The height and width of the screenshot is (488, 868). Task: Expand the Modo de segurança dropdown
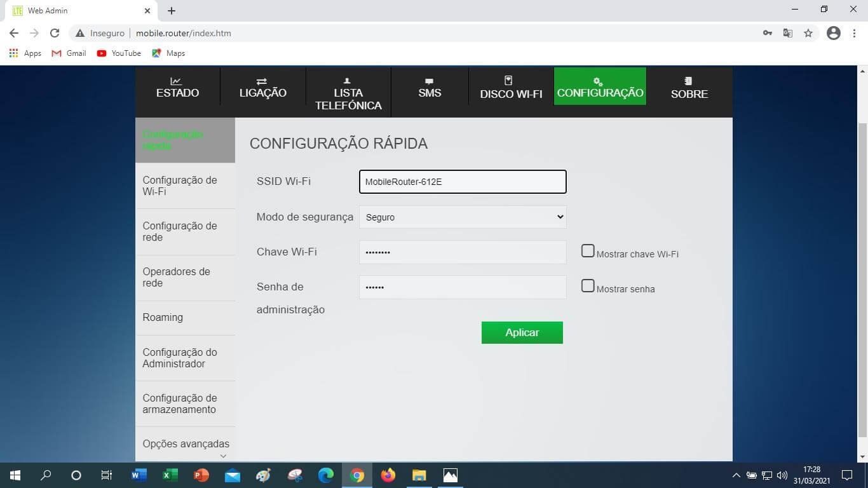point(463,217)
